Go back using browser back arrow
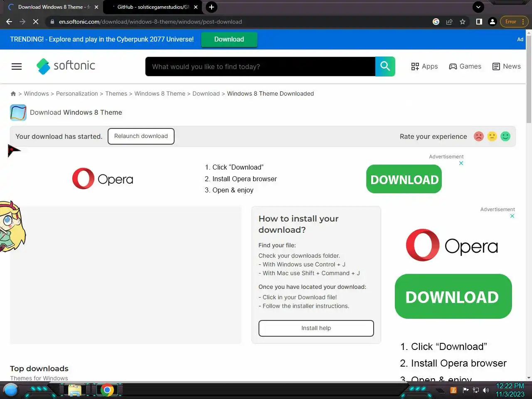This screenshot has width=532, height=399. (x=9, y=22)
